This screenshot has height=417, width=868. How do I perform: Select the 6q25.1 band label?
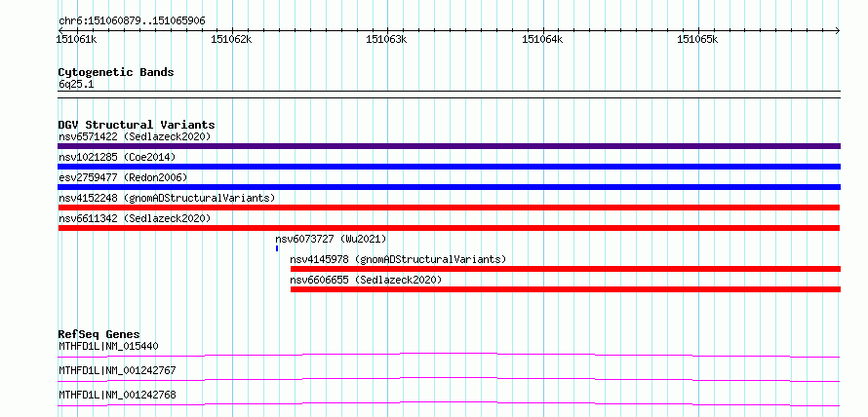(x=76, y=84)
